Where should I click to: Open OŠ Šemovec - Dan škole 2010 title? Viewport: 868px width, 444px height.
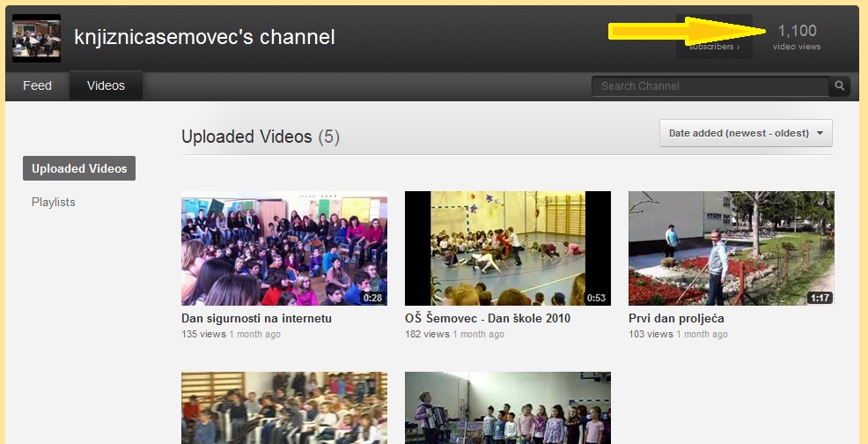488,319
